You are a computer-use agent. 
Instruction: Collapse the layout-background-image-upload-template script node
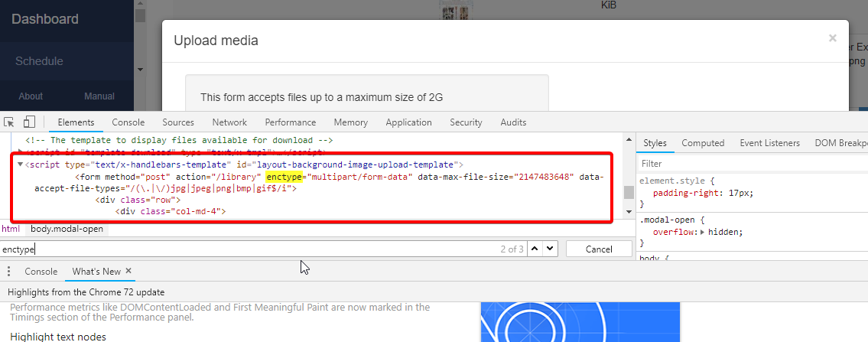(21, 164)
